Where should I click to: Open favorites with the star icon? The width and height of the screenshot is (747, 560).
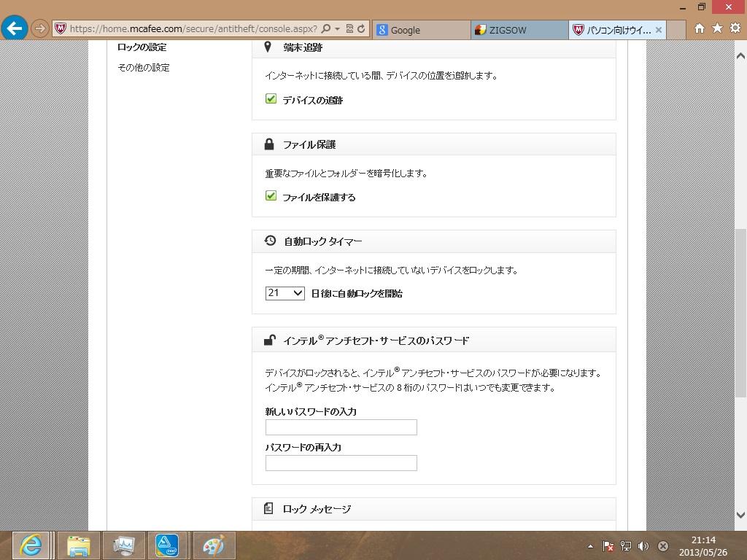tap(718, 28)
